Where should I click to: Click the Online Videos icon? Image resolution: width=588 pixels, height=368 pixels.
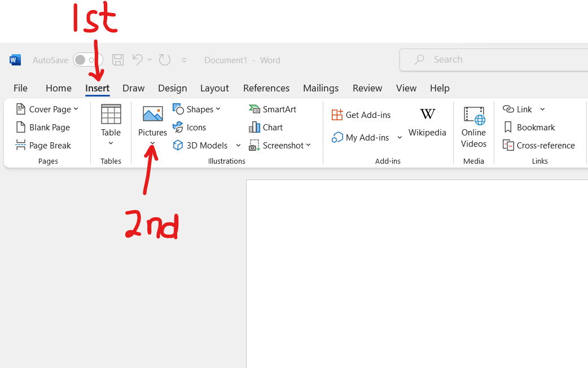click(473, 115)
